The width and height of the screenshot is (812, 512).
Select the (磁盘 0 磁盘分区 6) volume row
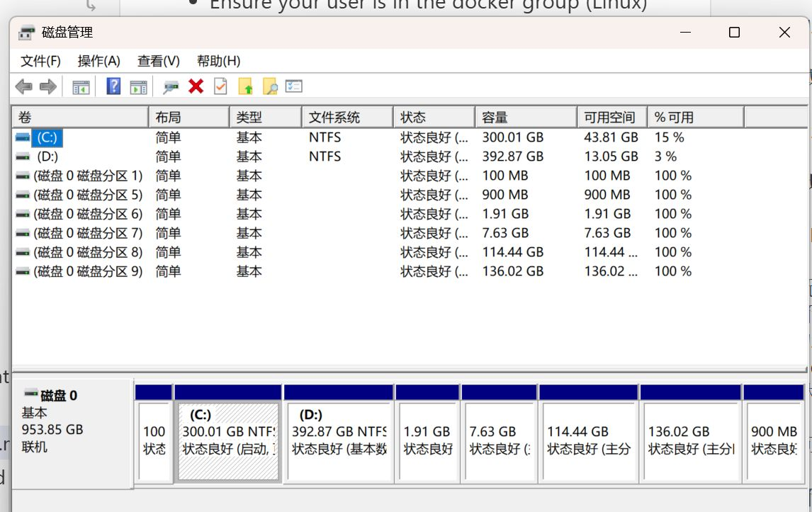click(x=88, y=215)
